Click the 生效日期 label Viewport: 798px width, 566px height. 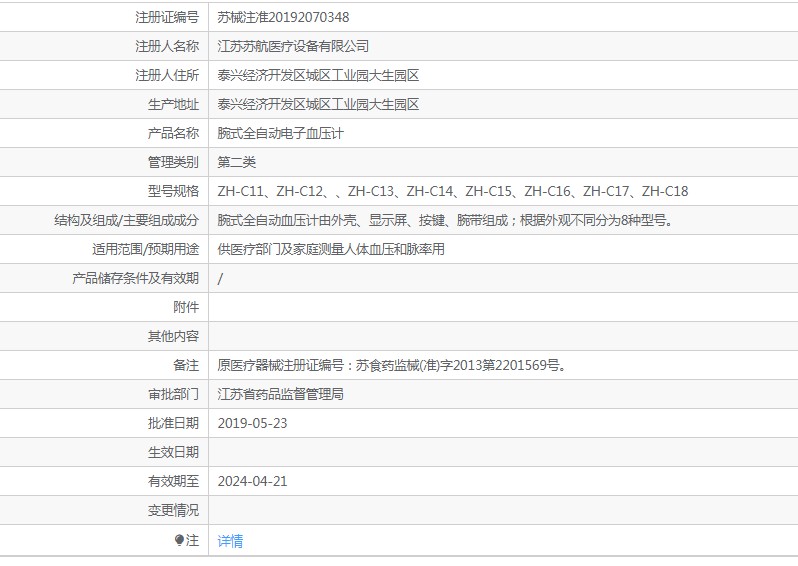(x=173, y=452)
